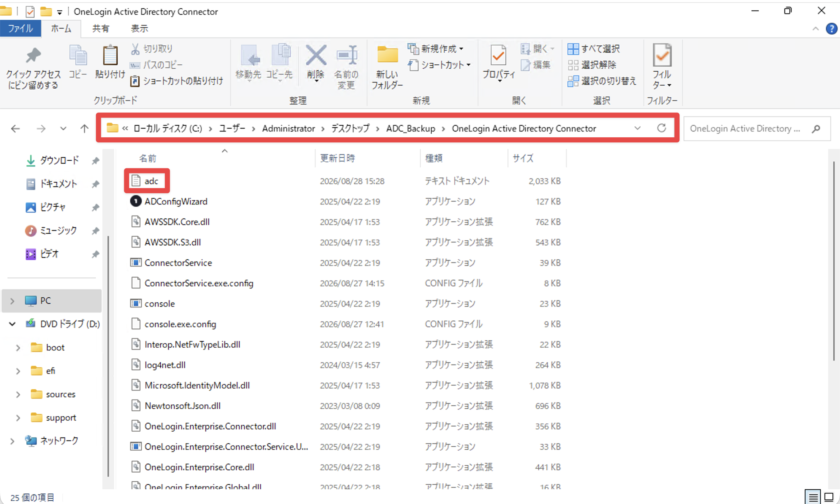Click Move to (移動先) icon
The width and height of the screenshot is (840, 504).
[248, 62]
